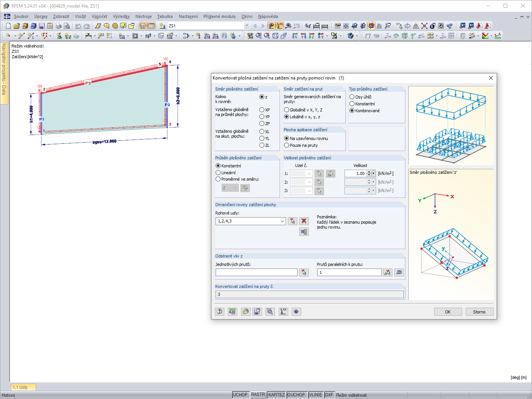532x399 pixels.
Task: Open the ZS1 load case dropdown
Action: tap(247, 26)
